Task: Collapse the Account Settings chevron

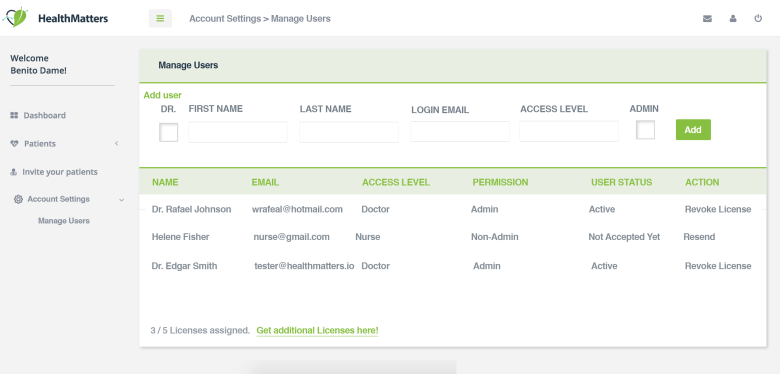Action: [121, 200]
